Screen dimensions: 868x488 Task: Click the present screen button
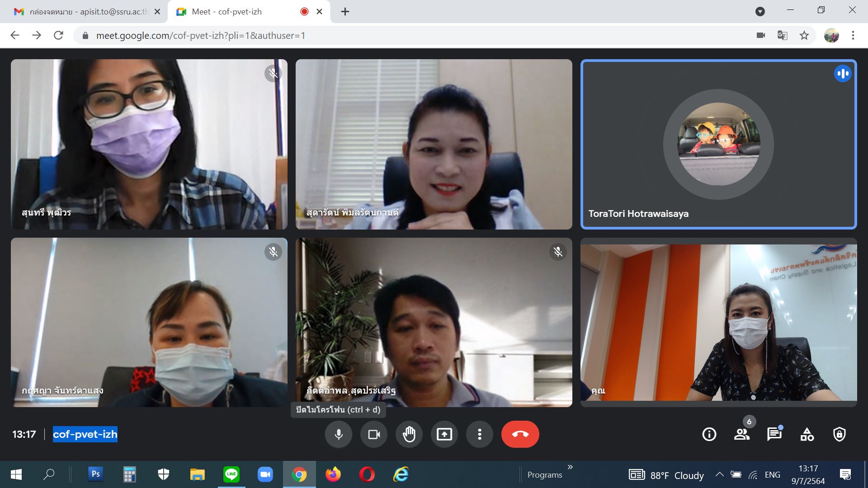[x=444, y=434]
